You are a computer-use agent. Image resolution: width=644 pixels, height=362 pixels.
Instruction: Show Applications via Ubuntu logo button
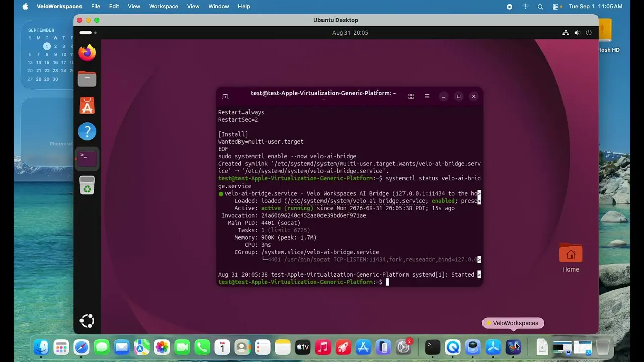tap(87, 321)
